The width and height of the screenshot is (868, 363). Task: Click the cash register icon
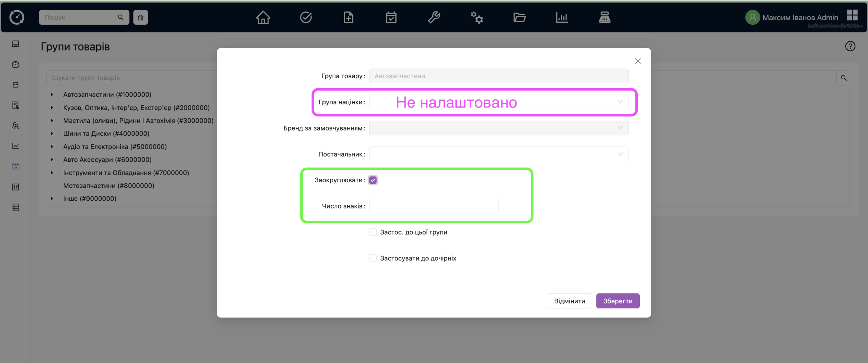point(604,17)
